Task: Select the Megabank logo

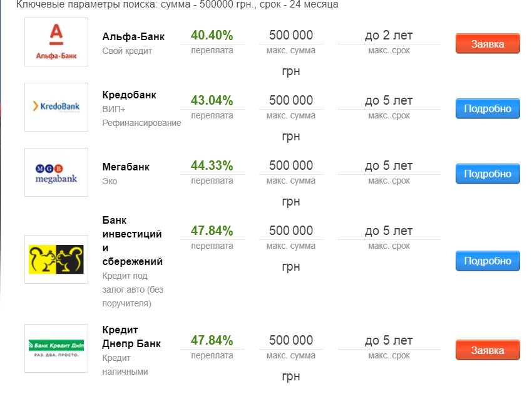Action: coord(56,172)
